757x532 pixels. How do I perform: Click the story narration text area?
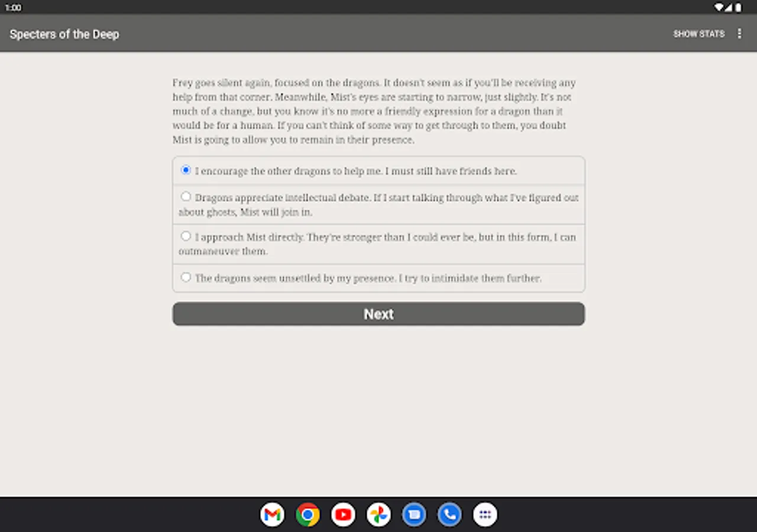374,111
